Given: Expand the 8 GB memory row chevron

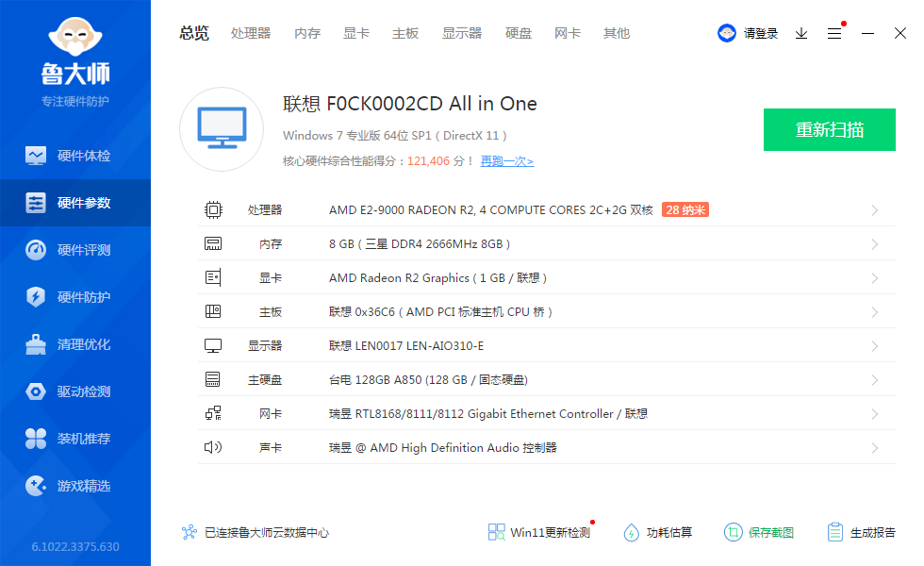Looking at the screenshot, I should click(x=875, y=244).
